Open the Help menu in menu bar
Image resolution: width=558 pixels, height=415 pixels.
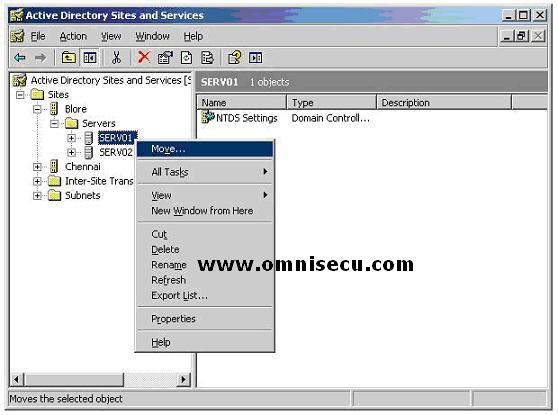pos(193,36)
